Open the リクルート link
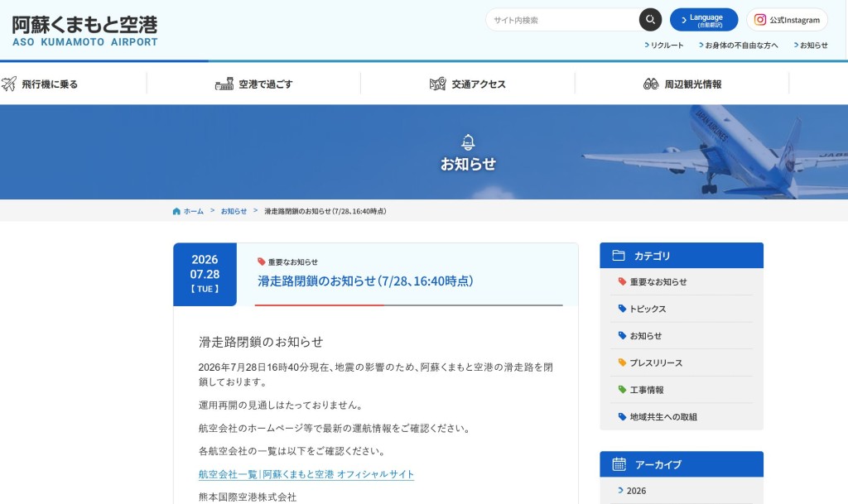Viewport: 848px width, 504px height. point(664,46)
